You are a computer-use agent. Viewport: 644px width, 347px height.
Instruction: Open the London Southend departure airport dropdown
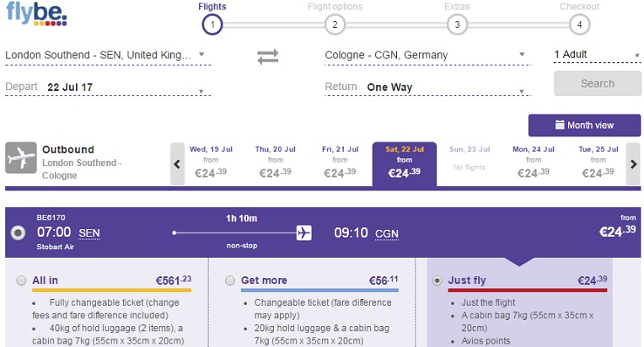click(x=108, y=56)
